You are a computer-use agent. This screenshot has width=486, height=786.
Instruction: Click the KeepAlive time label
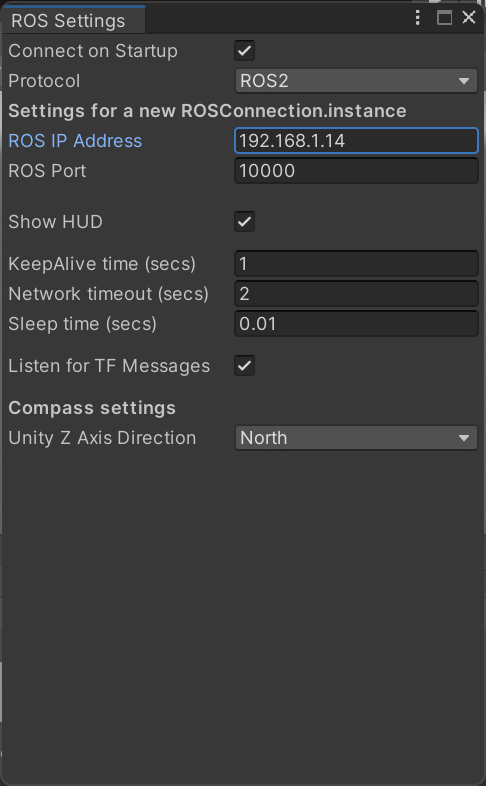point(102,264)
